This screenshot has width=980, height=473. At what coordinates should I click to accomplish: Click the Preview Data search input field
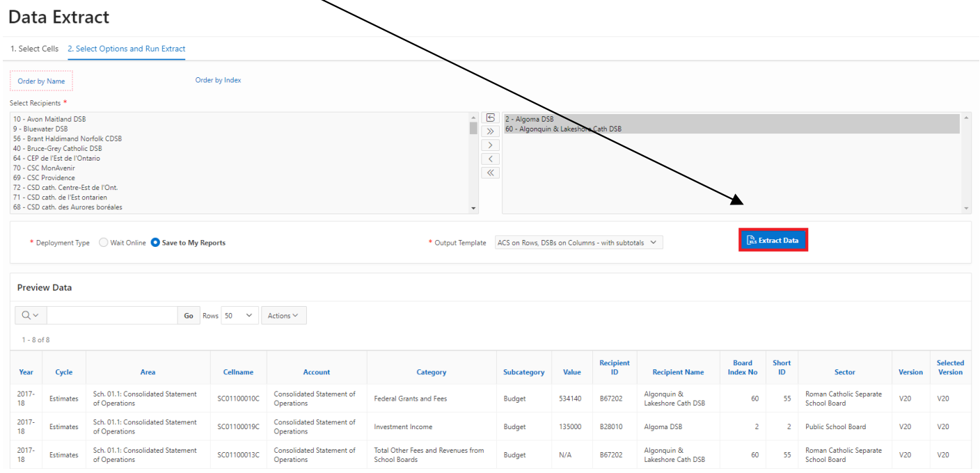(x=111, y=316)
